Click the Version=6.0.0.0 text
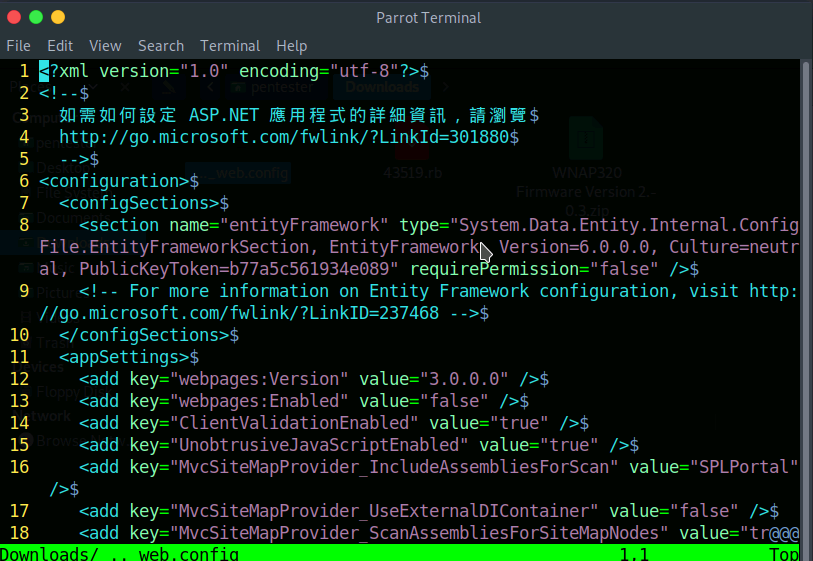This screenshot has height=561, width=813. pyautogui.click(x=573, y=247)
